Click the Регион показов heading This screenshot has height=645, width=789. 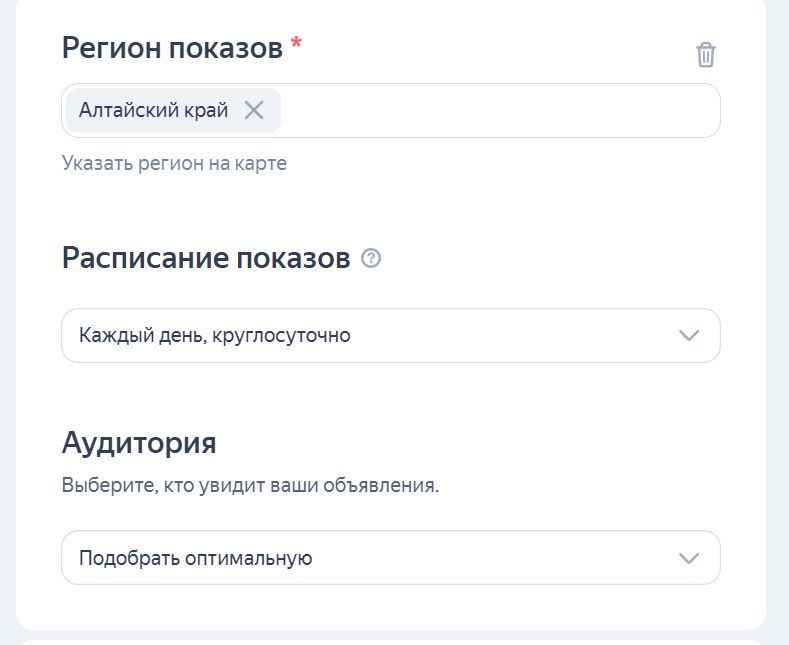[172, 48]
